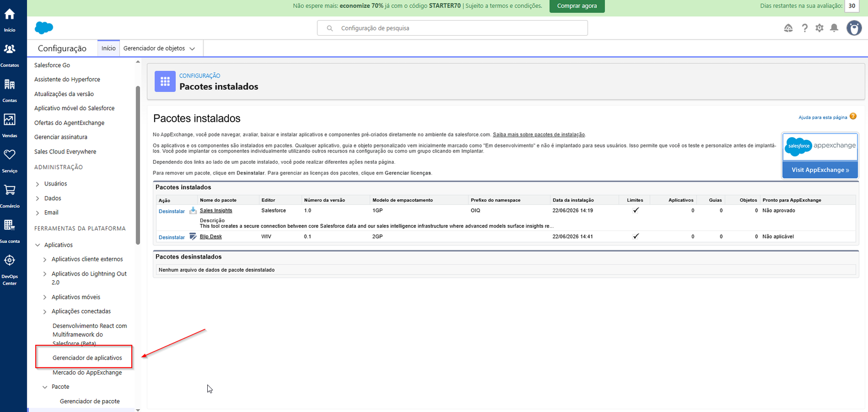
Task: Expand Aplicativos móveis node
Action: [44, 297]
